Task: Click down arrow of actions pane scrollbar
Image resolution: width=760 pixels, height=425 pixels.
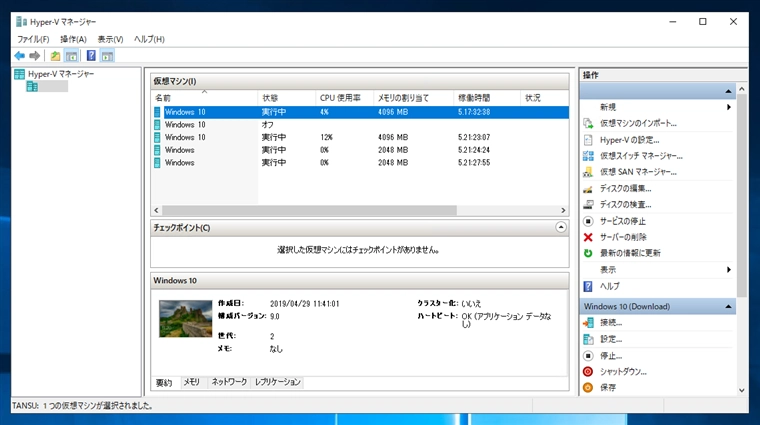Action: tap(742, 390)
